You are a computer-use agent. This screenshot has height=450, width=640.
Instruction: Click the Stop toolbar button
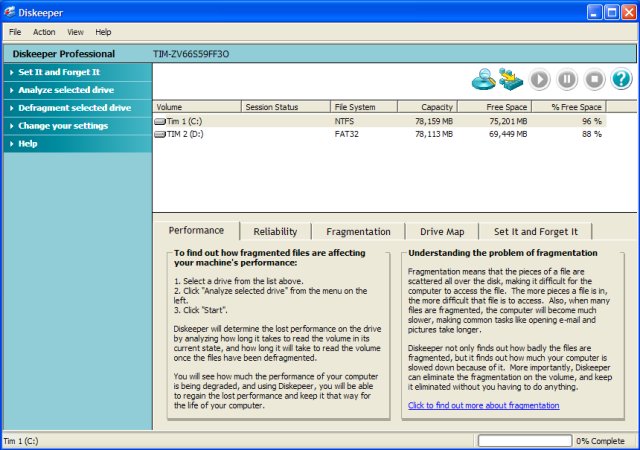tap(594, 79)
